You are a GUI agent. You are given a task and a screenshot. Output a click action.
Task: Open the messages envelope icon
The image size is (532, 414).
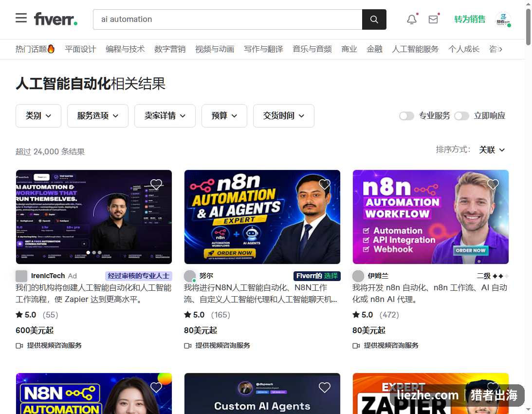point(433,19)
